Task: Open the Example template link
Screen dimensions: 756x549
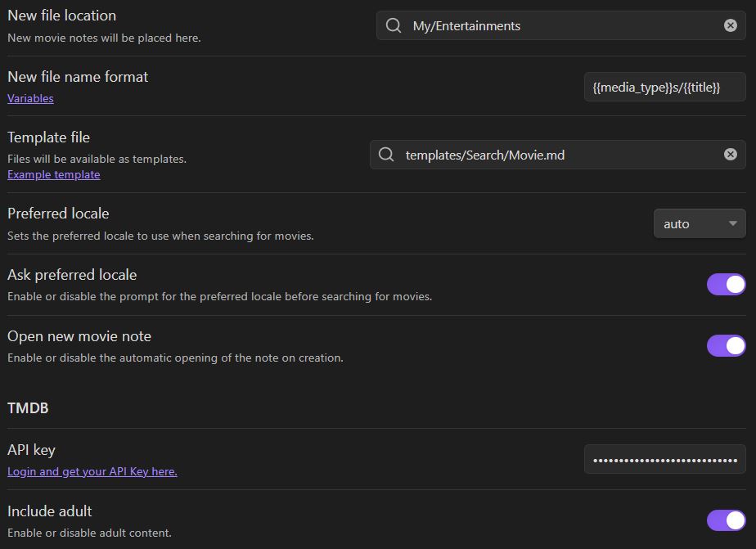Action: point(53,174)
